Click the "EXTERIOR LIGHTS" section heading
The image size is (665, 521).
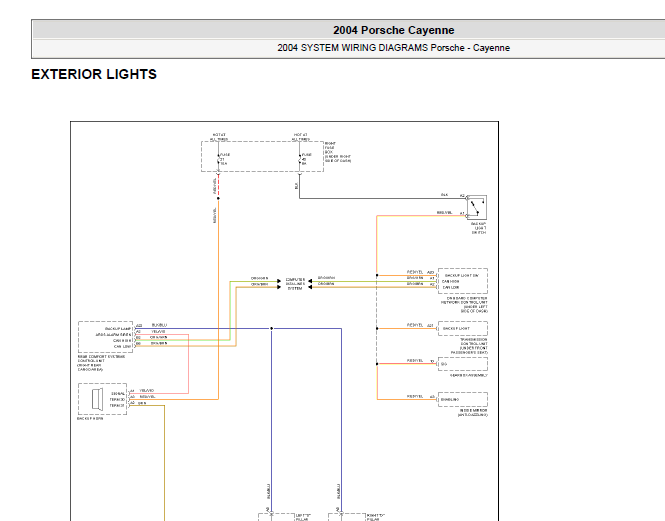point(94,74)
